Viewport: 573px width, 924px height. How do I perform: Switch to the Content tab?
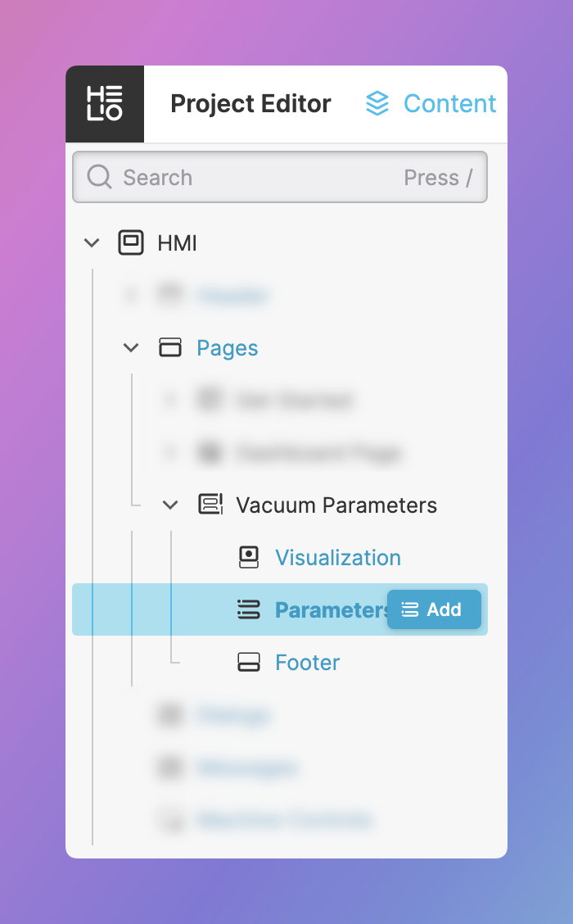(449, 104)
